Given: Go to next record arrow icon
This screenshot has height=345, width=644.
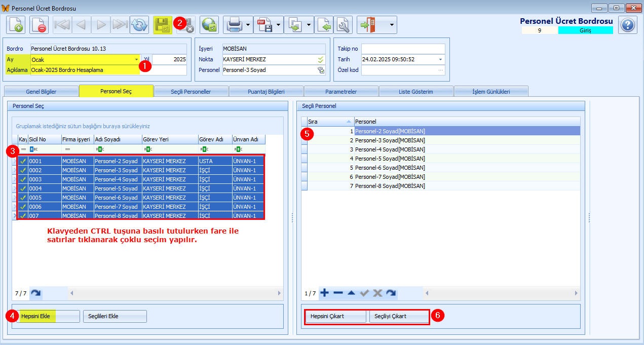Looking at the screenshot, I should point(101,25).
